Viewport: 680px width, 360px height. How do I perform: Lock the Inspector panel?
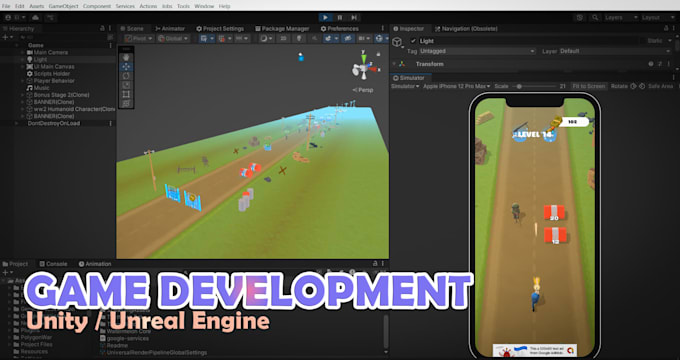pos(666,28)
